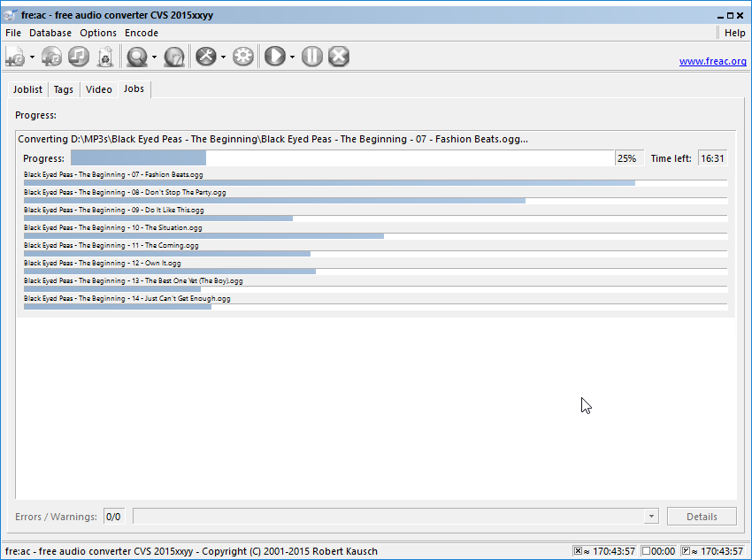Open the Add files dropdown arrow

[32, 57]
